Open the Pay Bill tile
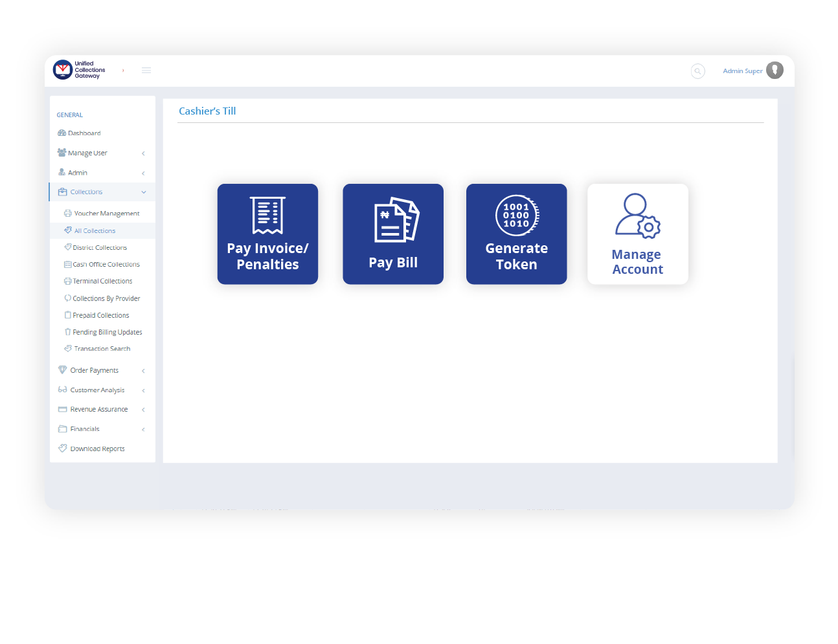Image resolution: width=838 pixels, height=644 pixels. pos(393,234)
